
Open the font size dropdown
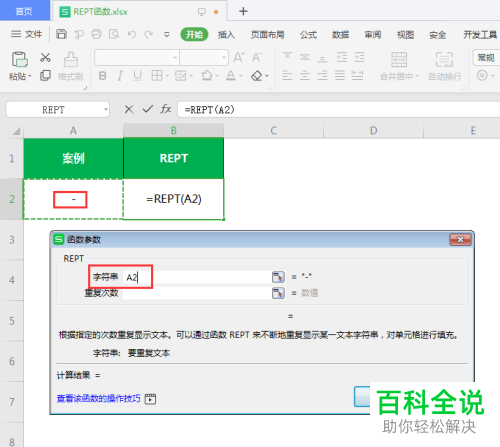(224, 58)
